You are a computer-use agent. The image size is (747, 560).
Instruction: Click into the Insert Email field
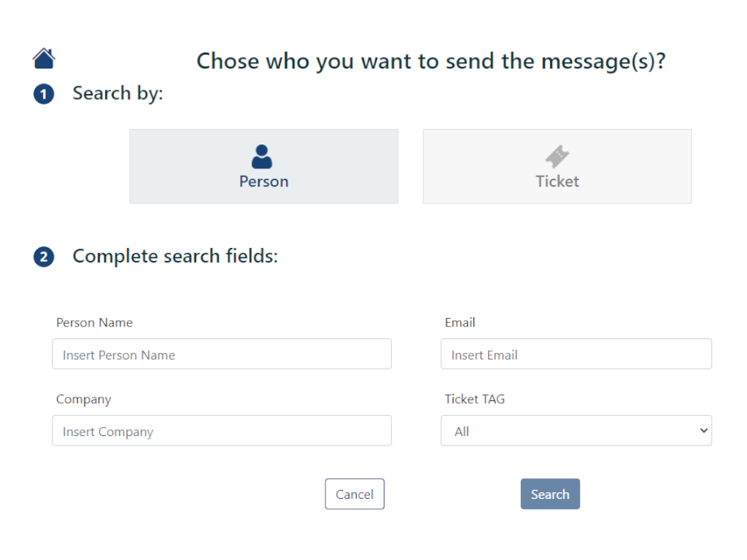point(576,354)
